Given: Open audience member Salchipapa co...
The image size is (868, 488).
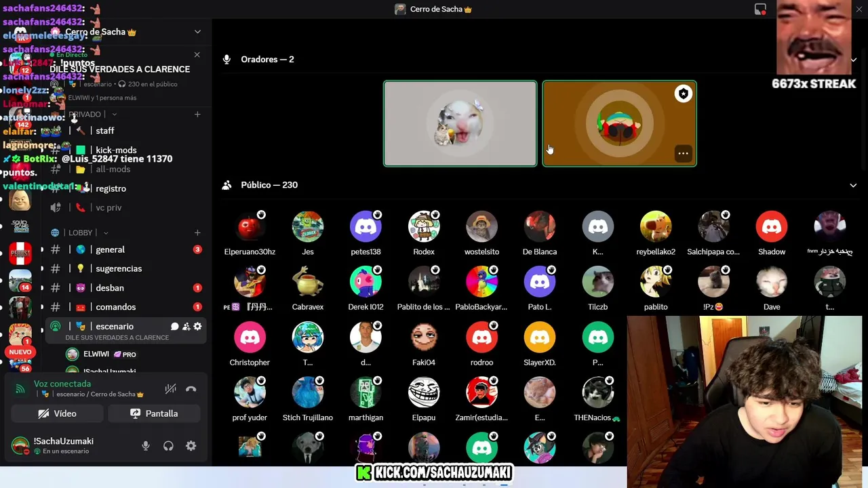Looking at the screenshot, I should 713,233.
